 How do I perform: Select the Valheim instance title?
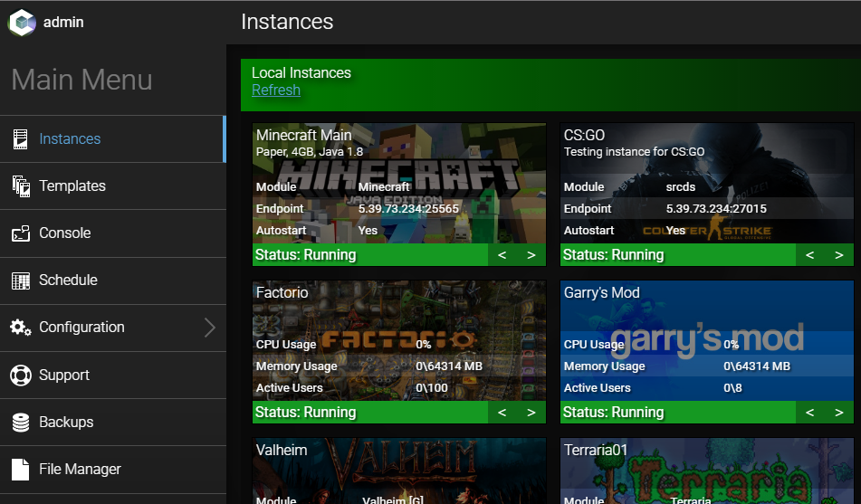[282, 451]
